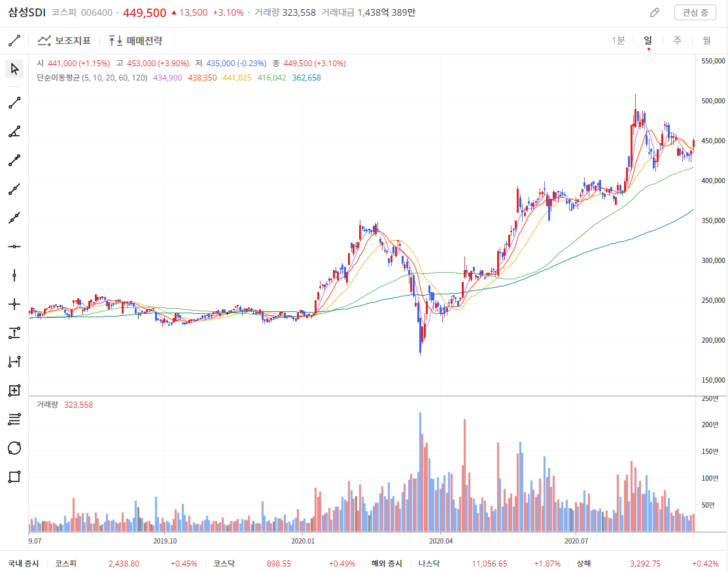The image size is (728, 571).
Task: Click the 500,000 price axis label
Action: 713,101
